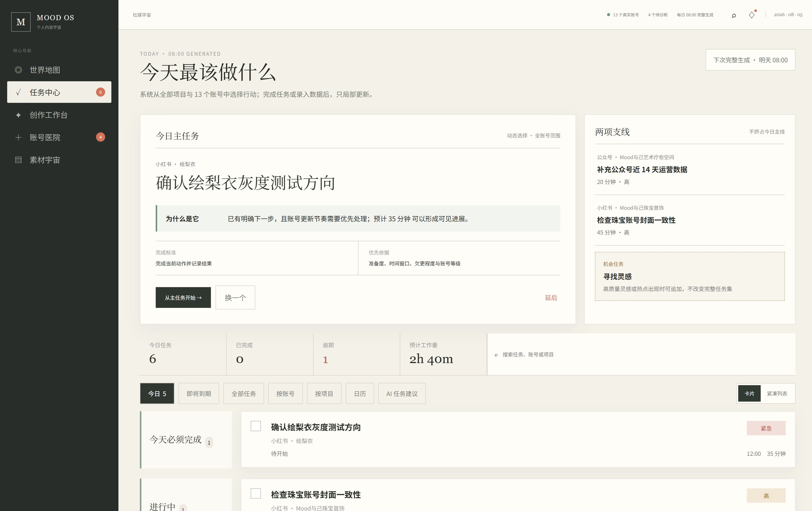Open side task 补充公众号近 14 天运营数据
The height and width of the screenshot is (511, 812).
pyautogui.click(x=689, y=170)
